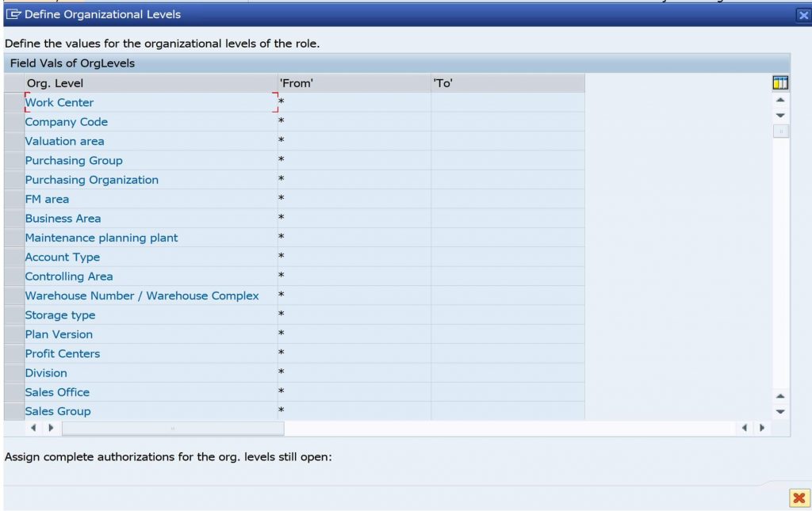
Task: Click the dialog title bar icon
Action: click(13, 14)
